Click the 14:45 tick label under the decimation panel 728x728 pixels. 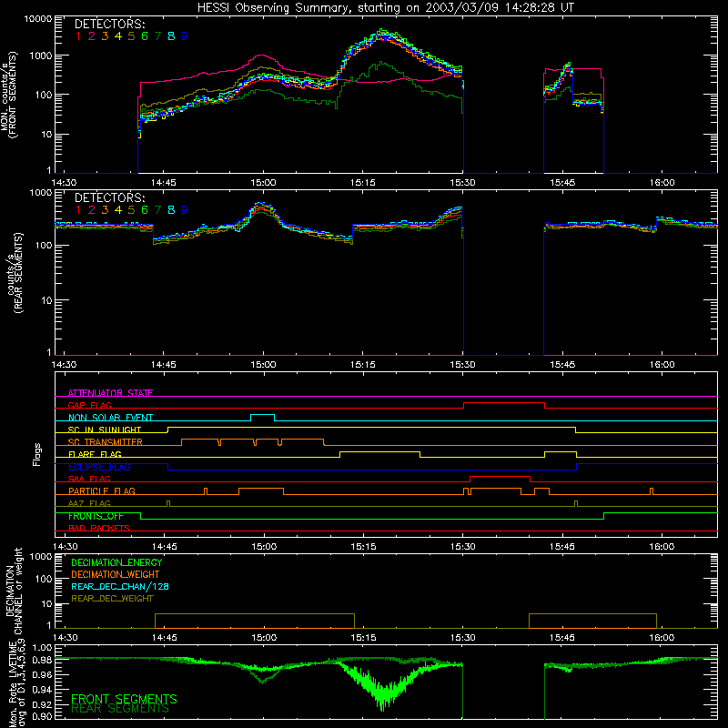click(164, 638)
